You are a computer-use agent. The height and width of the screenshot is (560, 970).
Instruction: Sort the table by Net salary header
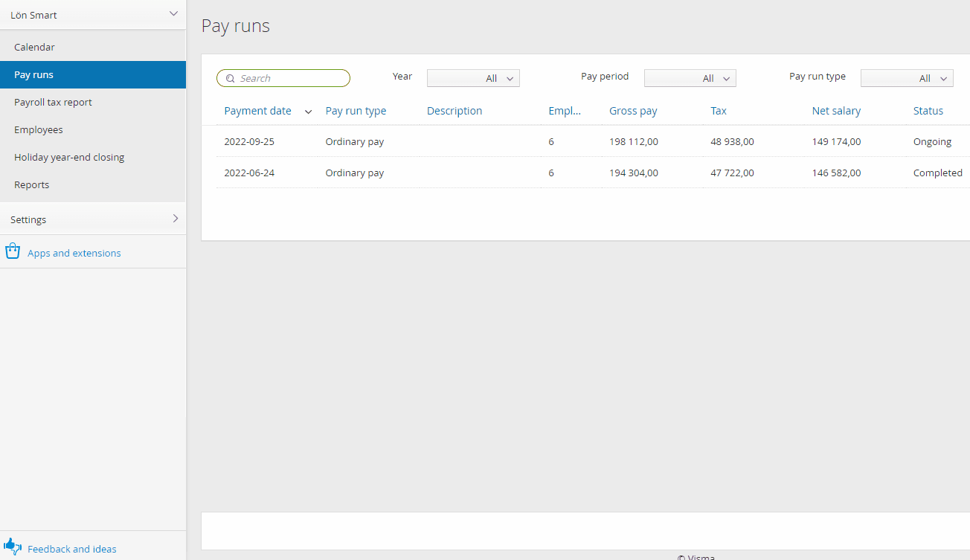tap(836, 111)
